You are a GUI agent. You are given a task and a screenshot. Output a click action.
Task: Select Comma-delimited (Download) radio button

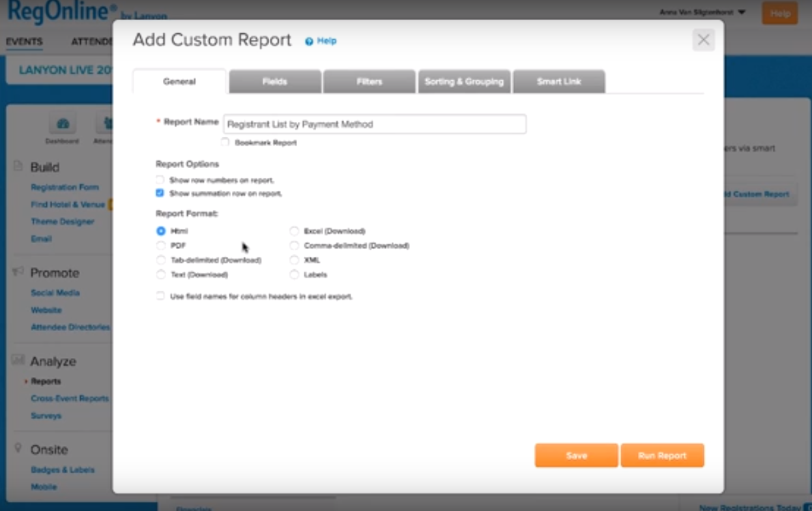[295, 246]
